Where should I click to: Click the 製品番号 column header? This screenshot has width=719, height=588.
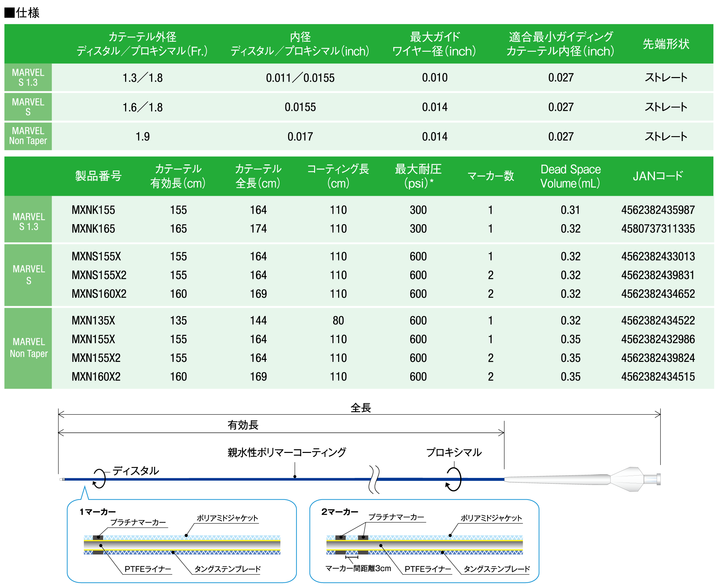98,176
